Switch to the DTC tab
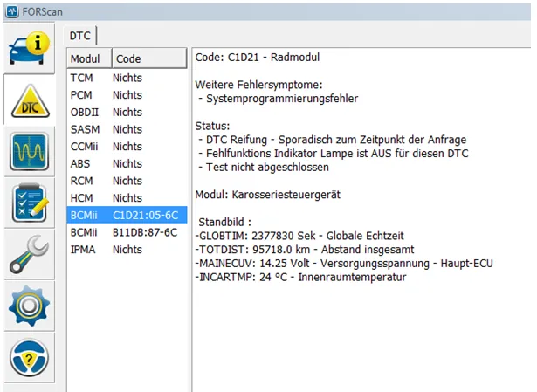The width and height of the screenshot is (537, 392). [81, 34]
